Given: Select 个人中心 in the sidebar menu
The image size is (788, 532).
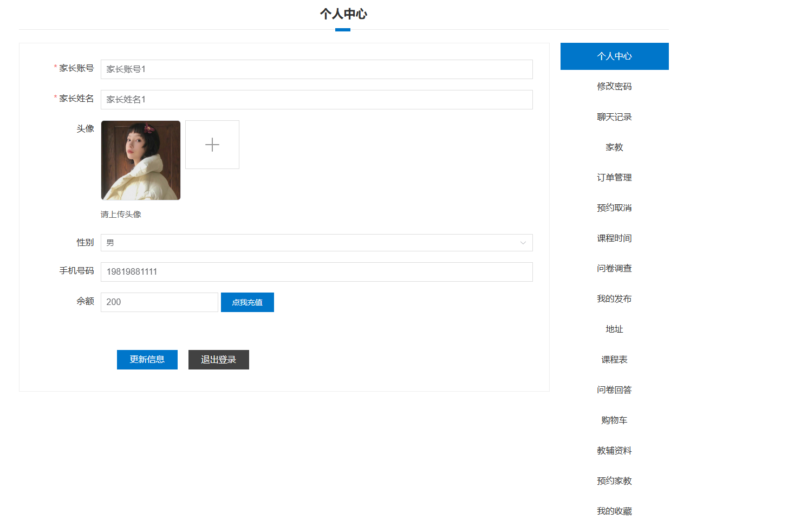Looking at the screenshot, I should 614,56.
